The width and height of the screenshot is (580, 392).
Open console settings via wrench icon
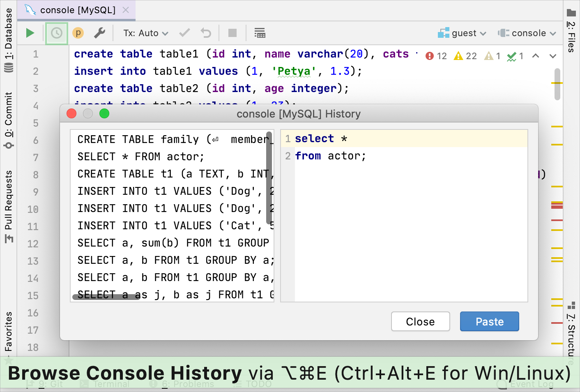99,33
